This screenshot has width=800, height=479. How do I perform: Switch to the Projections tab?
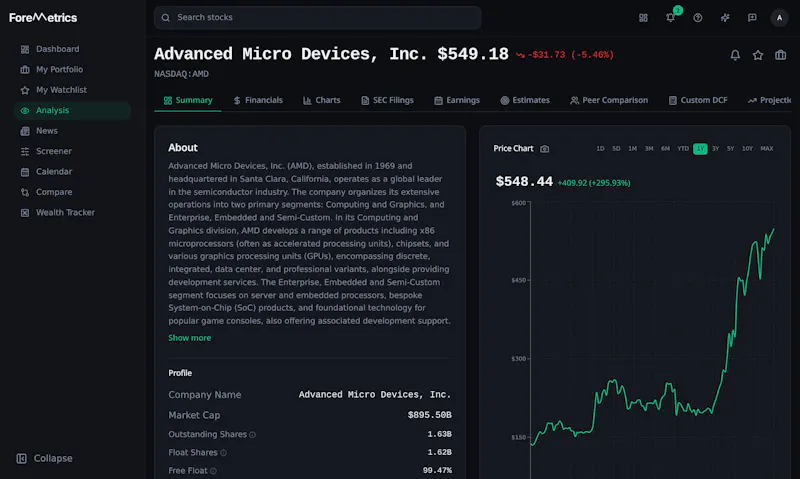coord(769,100)
